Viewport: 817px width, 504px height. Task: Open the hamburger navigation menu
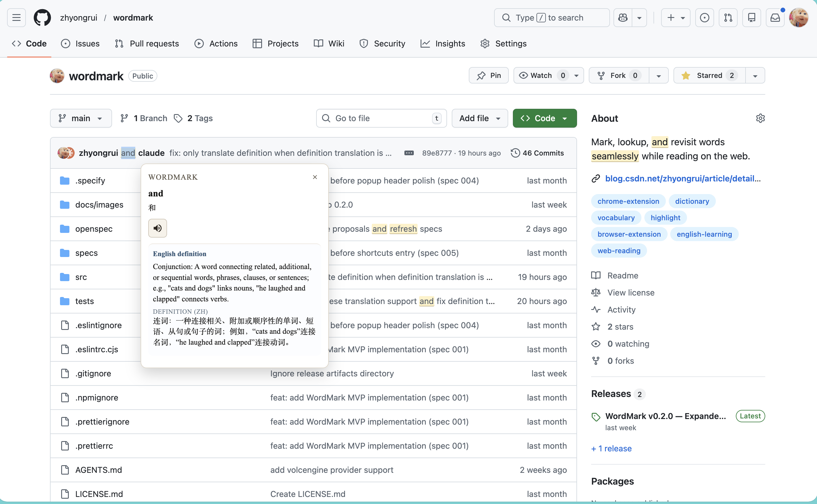[16, 18]
